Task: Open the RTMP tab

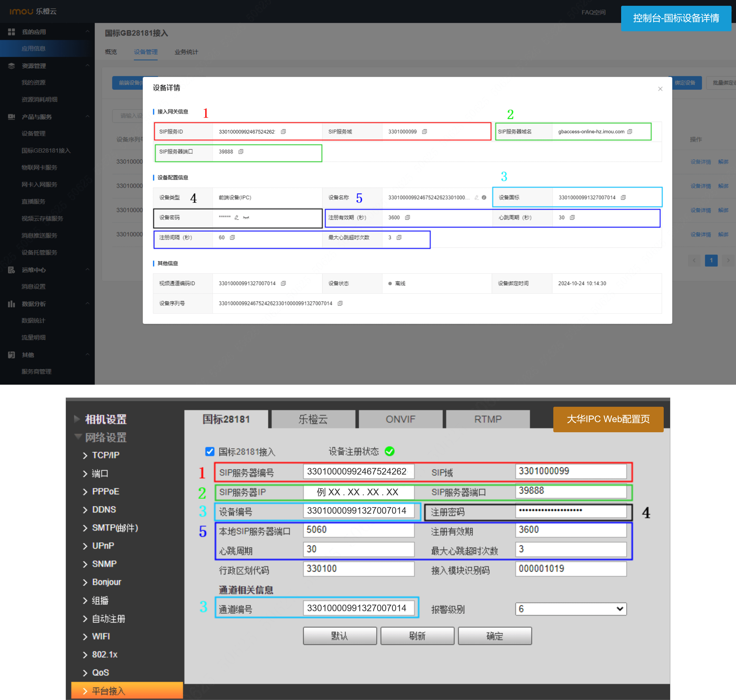Action: (x=488, y=419)
